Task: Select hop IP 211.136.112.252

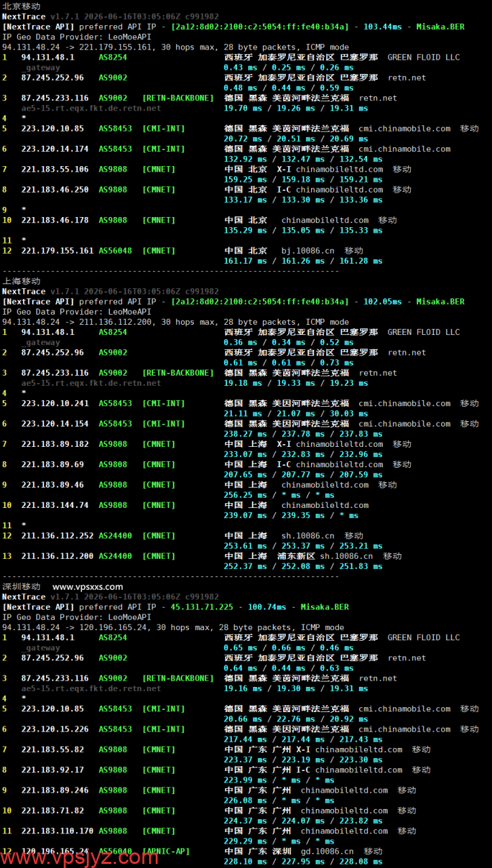Action: [x=57, y=535]
